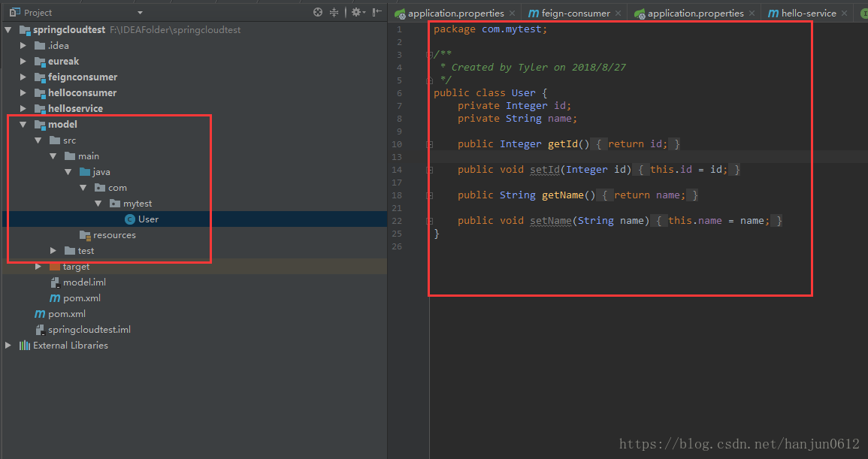
Task: Click the springcloudtest.iml file icon
Action: (x=40, y=330)
